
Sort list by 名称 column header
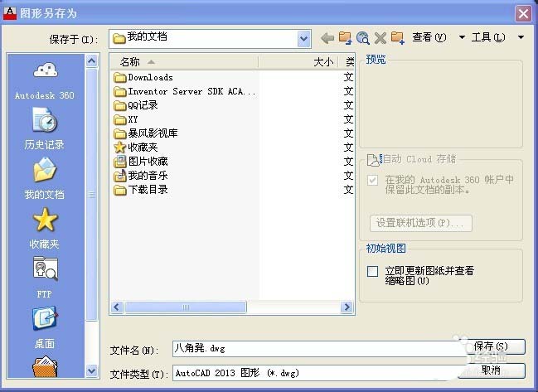pyautogui.click(x=183, y=62)
